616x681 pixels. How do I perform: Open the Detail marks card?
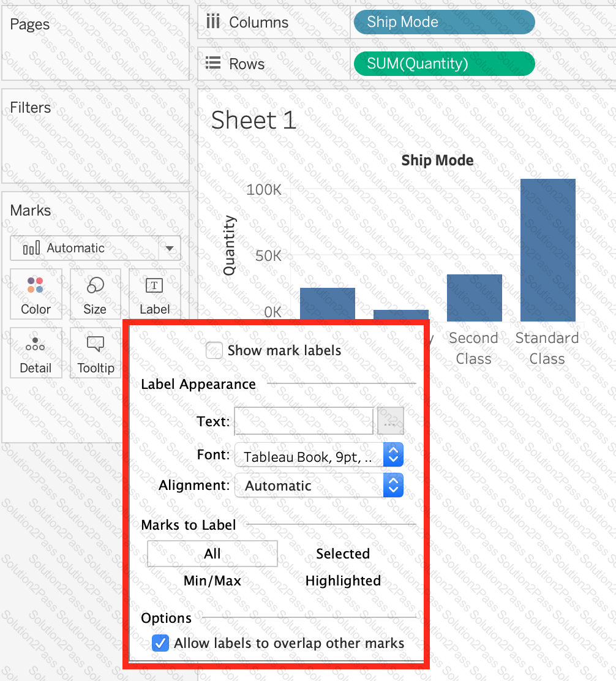click(36, 353)
